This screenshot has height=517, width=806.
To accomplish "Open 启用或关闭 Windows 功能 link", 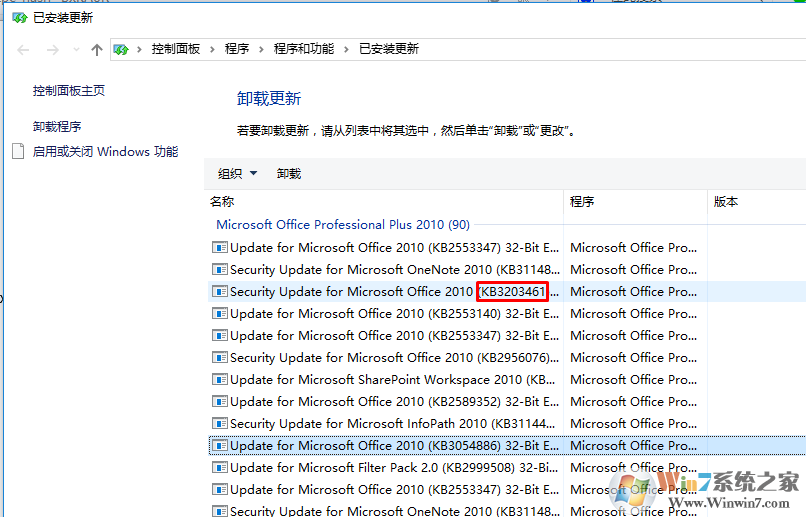I will 105,152.
